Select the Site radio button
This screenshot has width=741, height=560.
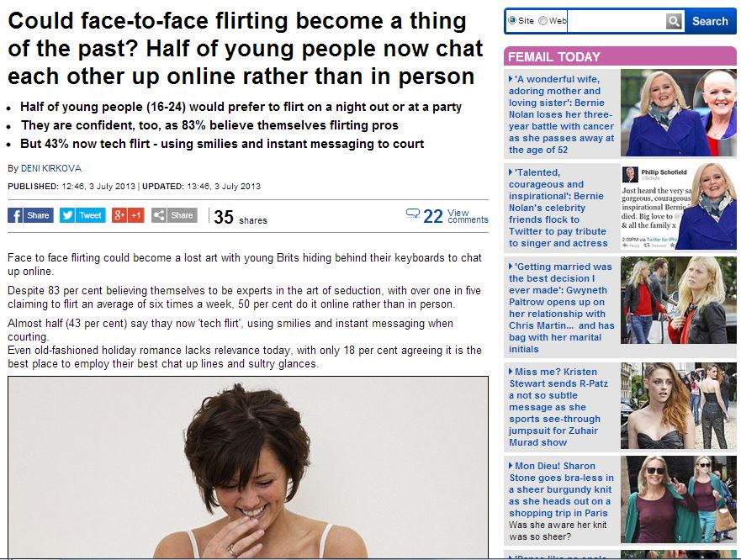tap(512, 20)
